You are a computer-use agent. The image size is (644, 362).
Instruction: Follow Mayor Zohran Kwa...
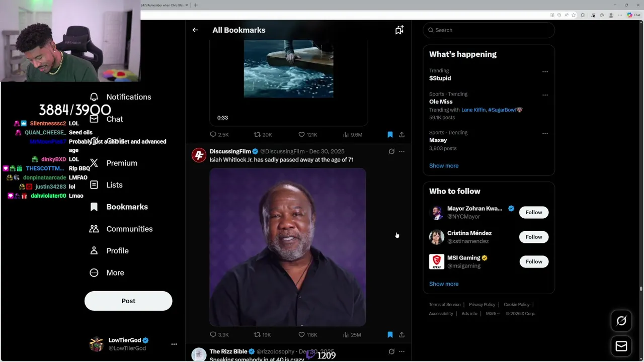click(x=534, y=212)
